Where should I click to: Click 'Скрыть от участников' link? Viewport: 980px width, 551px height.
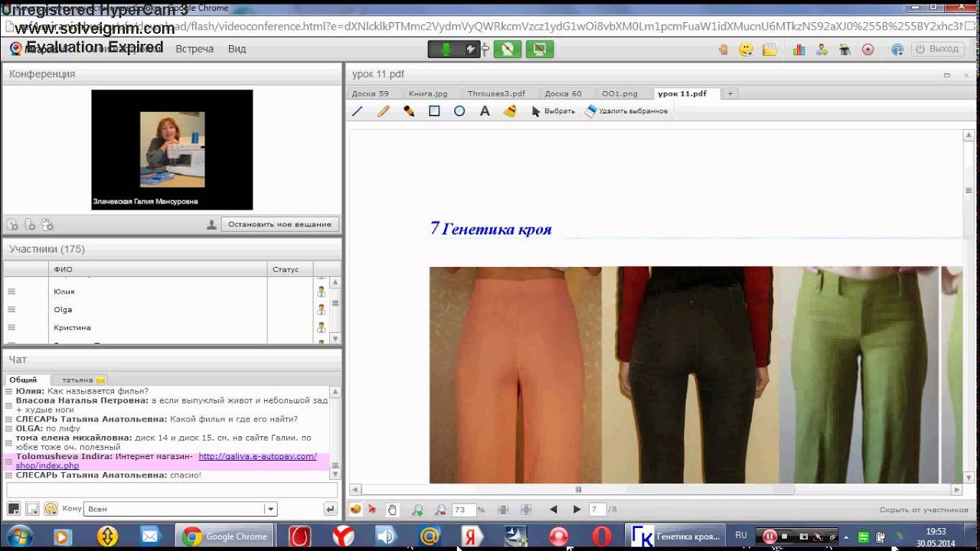(923, 510)
